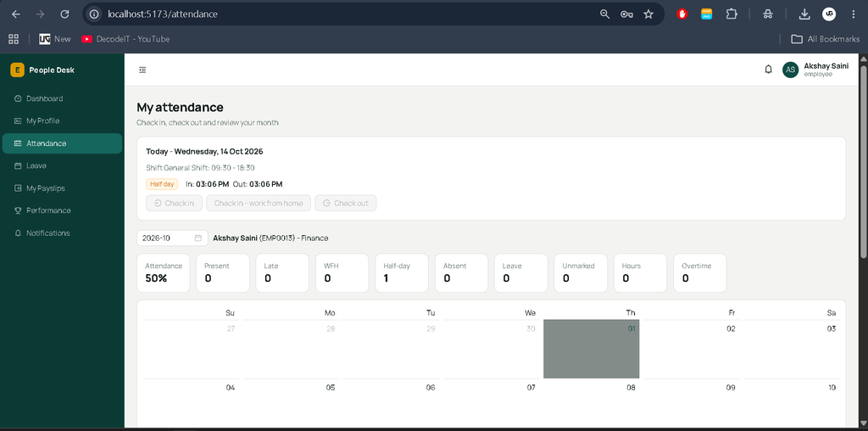Open the notifications bell in header
This screenshot has width=868, height=431.
(x=768, y=70)
